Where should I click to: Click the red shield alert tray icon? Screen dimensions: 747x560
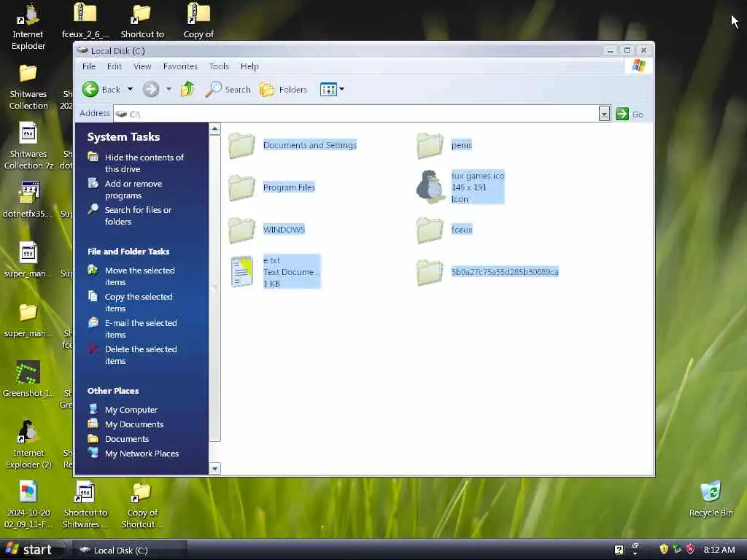pos(690,550)
